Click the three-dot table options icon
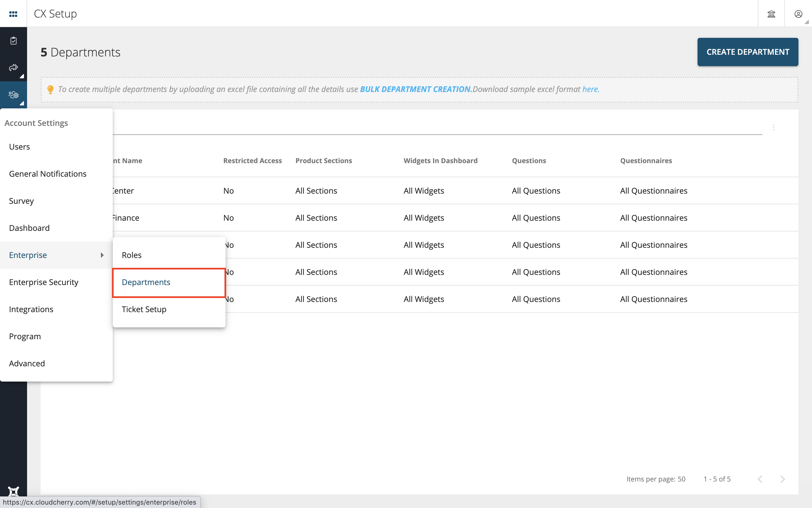Screen dimensions: 812x508 [x=773, y=127]
